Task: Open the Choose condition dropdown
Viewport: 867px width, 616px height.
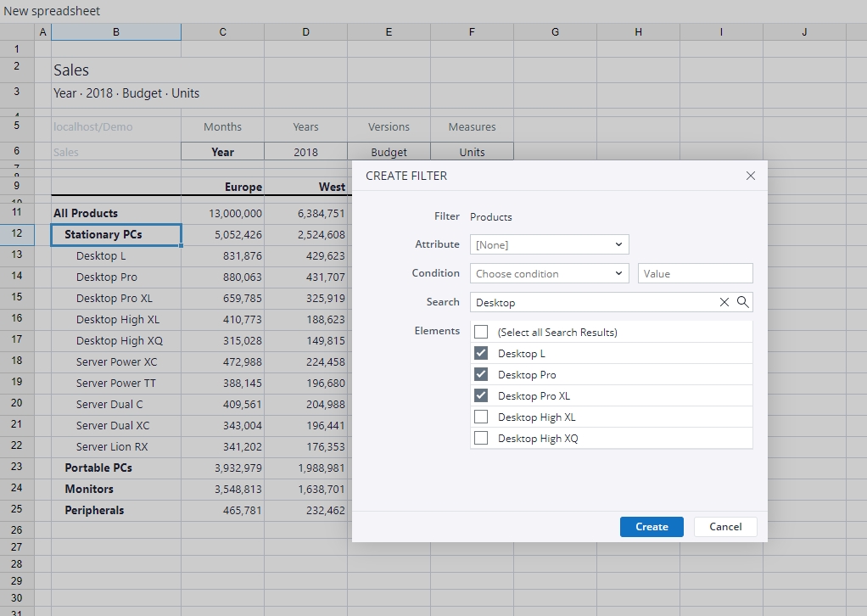Action: (x=549, y=273)
